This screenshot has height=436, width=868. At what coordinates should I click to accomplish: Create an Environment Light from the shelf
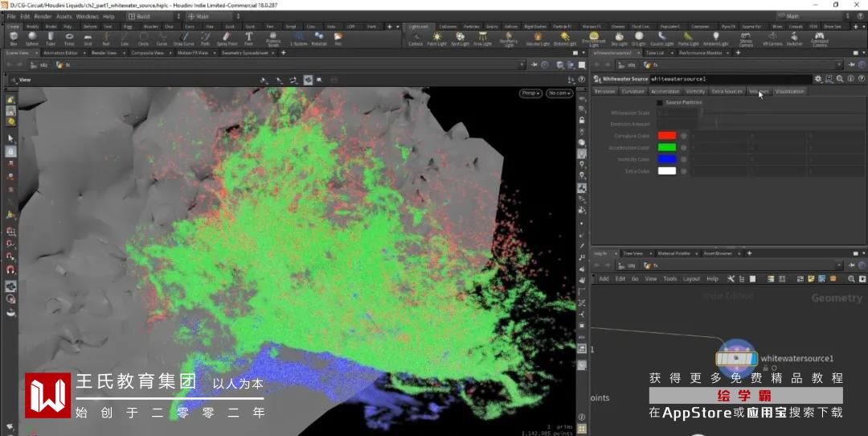(594, 38)
